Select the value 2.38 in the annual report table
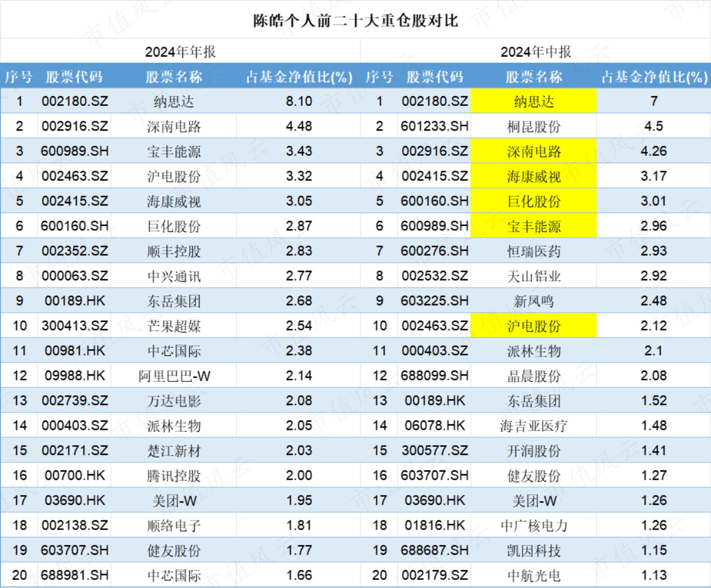 tap(299, 350)
